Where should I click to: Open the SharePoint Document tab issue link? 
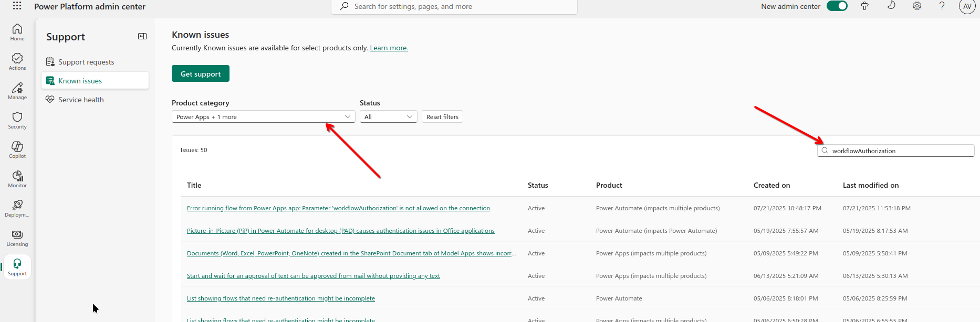(351, 253)
